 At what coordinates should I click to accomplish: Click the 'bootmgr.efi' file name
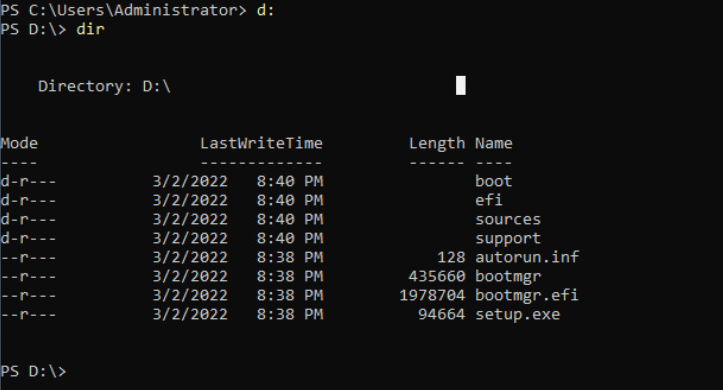(x=527, y=295)
